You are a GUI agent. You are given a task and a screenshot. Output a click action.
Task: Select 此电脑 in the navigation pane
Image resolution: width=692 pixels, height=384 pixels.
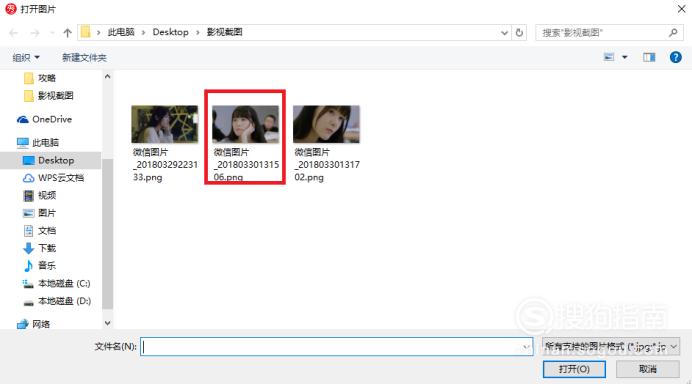point(38,143)
